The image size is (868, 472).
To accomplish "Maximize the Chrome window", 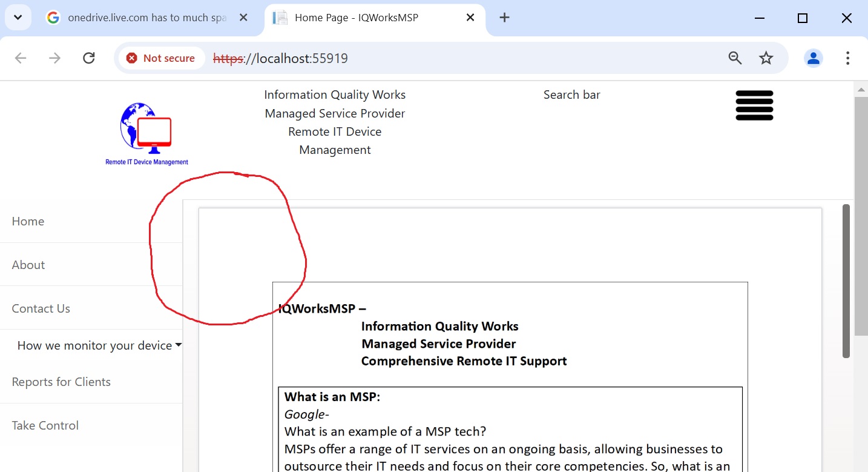I will click(x=803, y=18).
